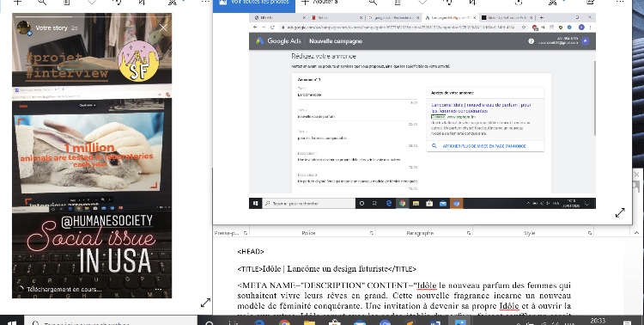
Task: Click the 20:33 taskbar clock
Action: tap(598, 322)
